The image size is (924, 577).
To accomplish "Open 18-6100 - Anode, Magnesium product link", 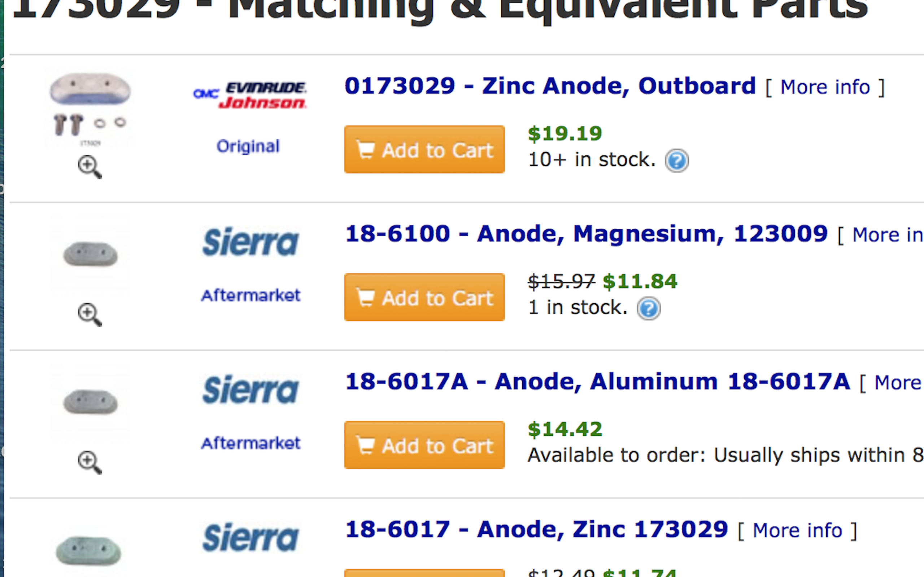I will 586,234.
